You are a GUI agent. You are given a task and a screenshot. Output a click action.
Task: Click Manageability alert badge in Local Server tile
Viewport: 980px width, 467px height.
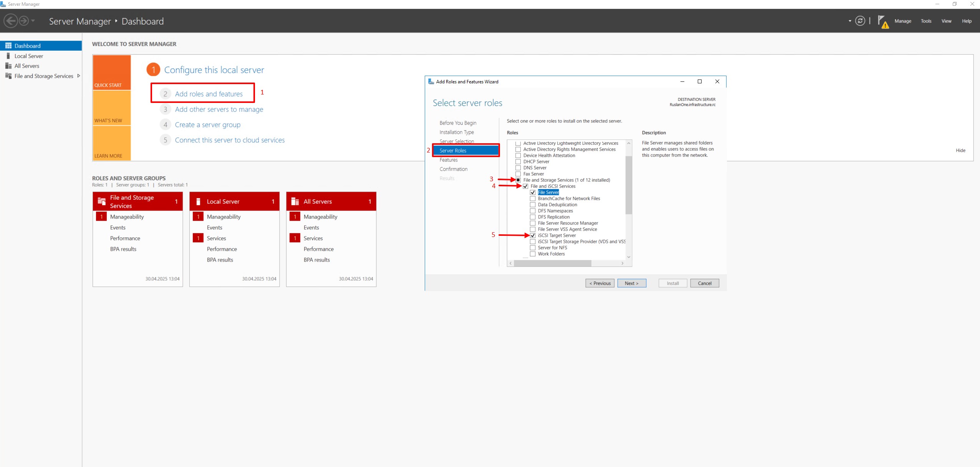(198, 217)
